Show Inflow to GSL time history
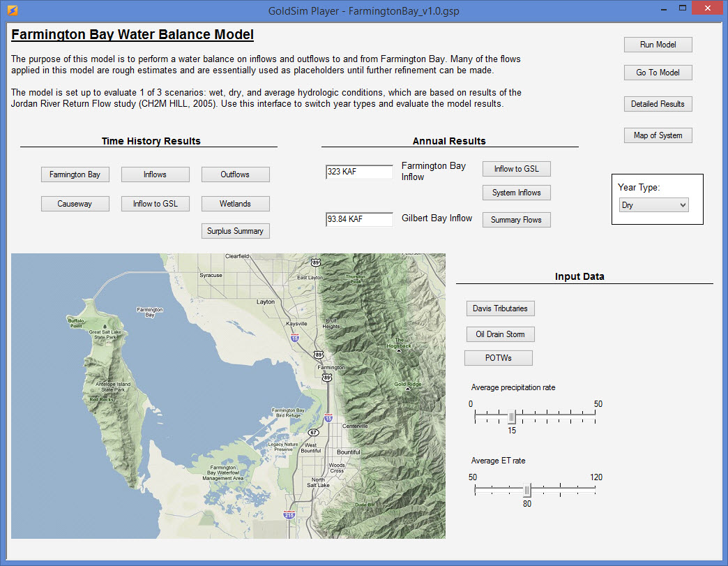 click(155, 204)
